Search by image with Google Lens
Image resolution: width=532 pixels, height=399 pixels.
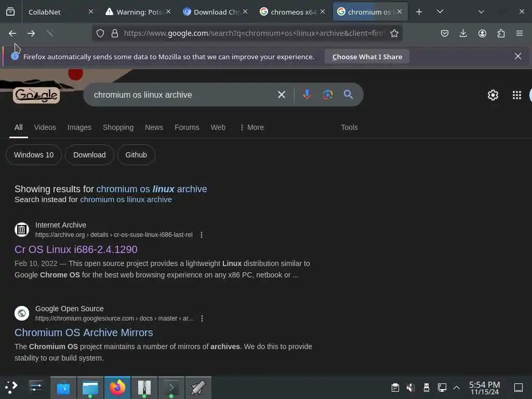click(x=327, y=95)
